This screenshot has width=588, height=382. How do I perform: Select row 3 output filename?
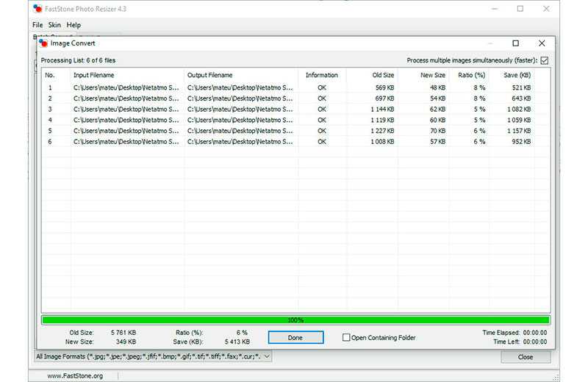240,109
